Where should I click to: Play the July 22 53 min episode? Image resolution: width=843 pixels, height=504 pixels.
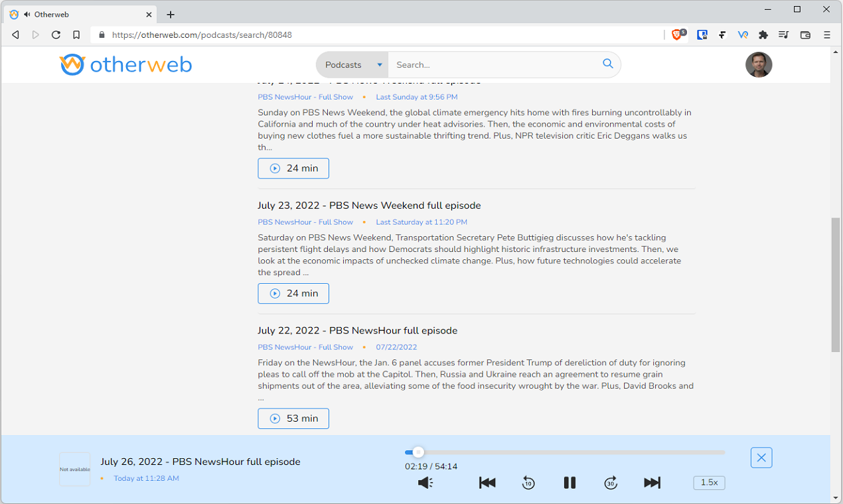(293, 418)
